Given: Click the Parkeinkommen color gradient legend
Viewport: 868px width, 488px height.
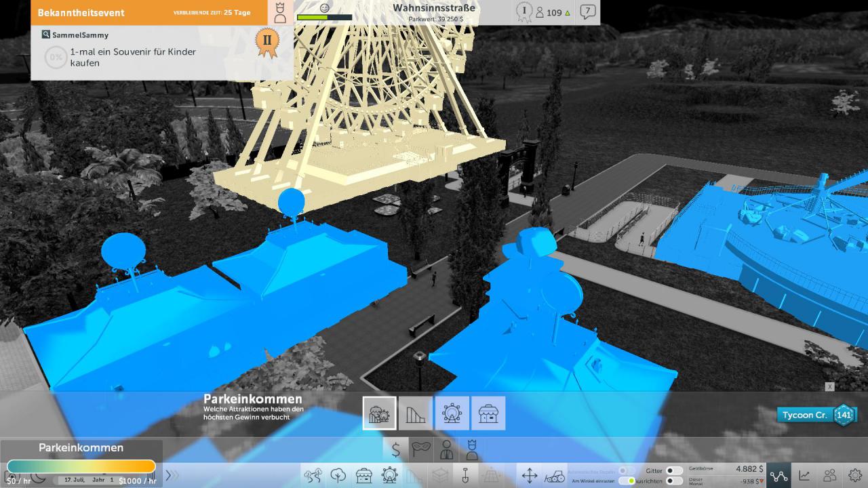Looking at the screenshot, I should [81, 466].
